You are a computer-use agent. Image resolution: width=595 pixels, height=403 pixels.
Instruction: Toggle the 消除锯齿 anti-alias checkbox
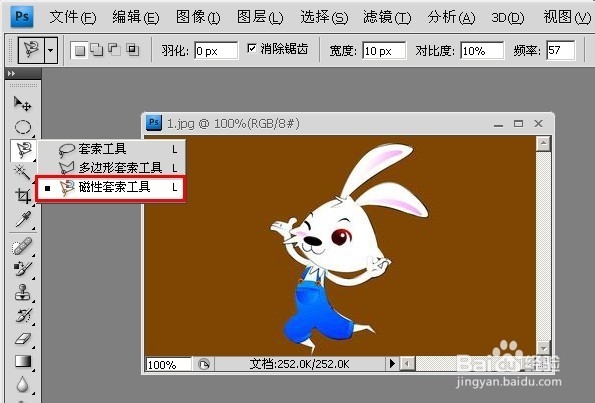click(x=252, y=48)
